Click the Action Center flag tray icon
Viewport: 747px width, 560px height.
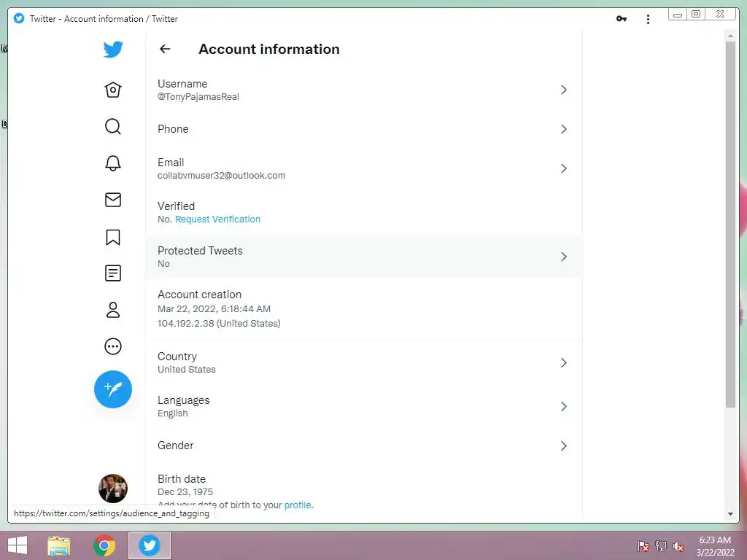click(x=643, y=546)
